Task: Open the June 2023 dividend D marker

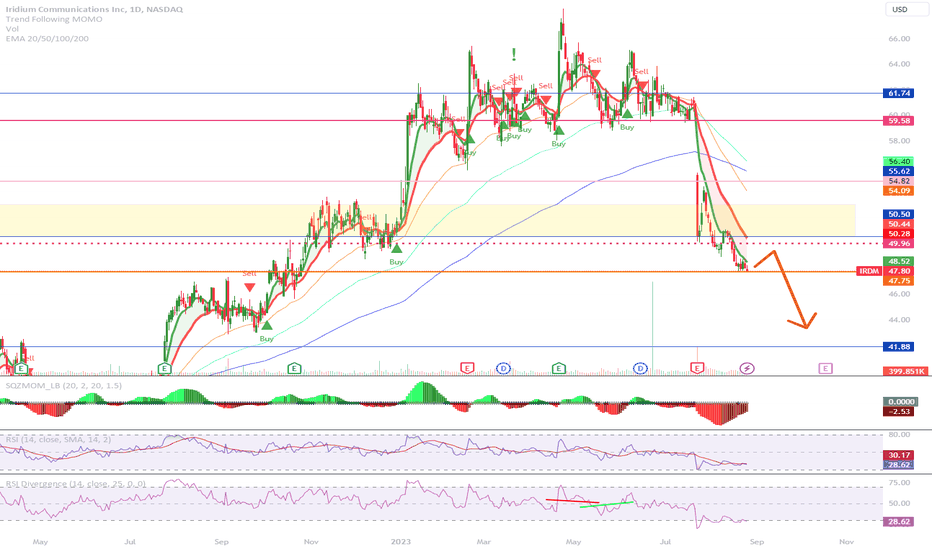Action: (x=640, y=369)
